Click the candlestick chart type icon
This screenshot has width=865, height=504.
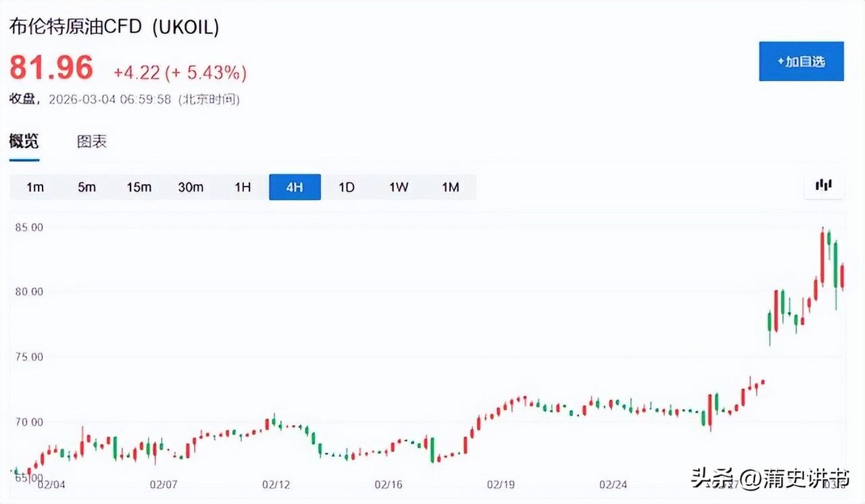pos(823,186)
